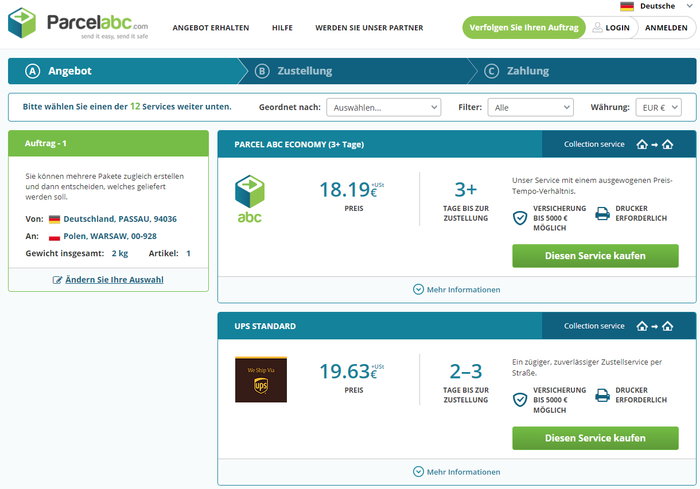
Task: Expand the Deutsche language dropdown arrow
Action: (690, 6)
